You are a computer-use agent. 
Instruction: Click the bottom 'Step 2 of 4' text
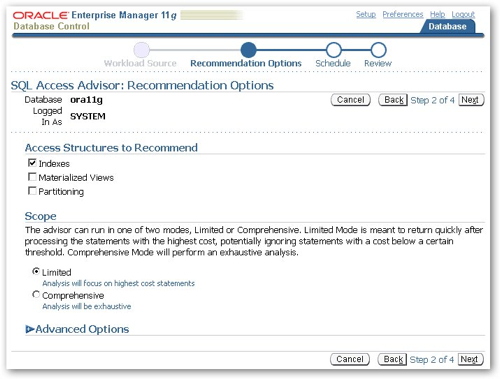click(432, 359)
